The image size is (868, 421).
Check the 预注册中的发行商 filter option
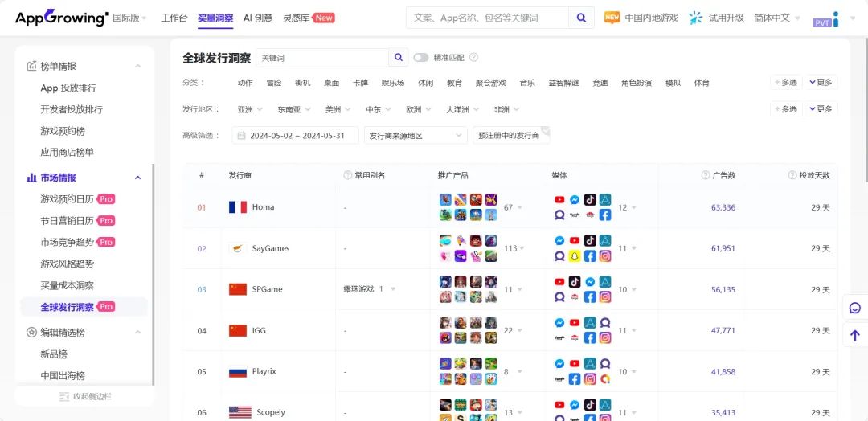(x=511, y=136)
